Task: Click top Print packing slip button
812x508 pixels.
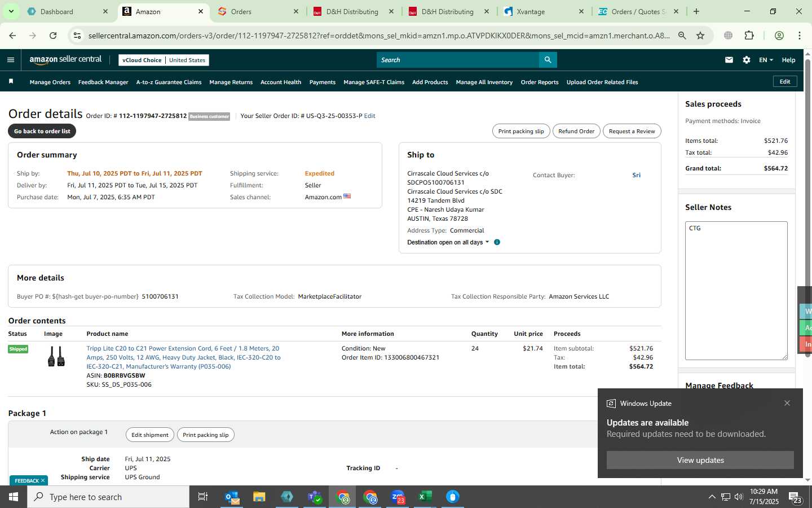Action: coord(521,131)
